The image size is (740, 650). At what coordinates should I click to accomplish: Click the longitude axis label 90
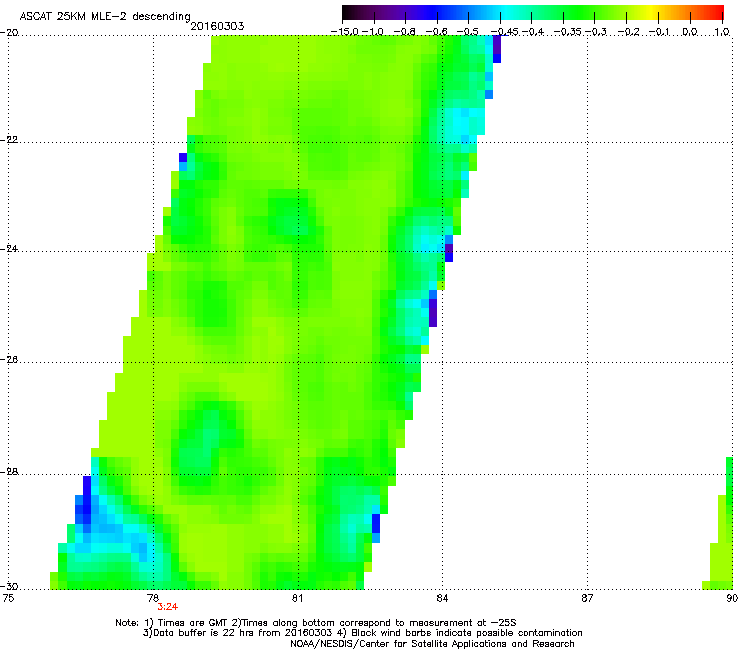732,598
